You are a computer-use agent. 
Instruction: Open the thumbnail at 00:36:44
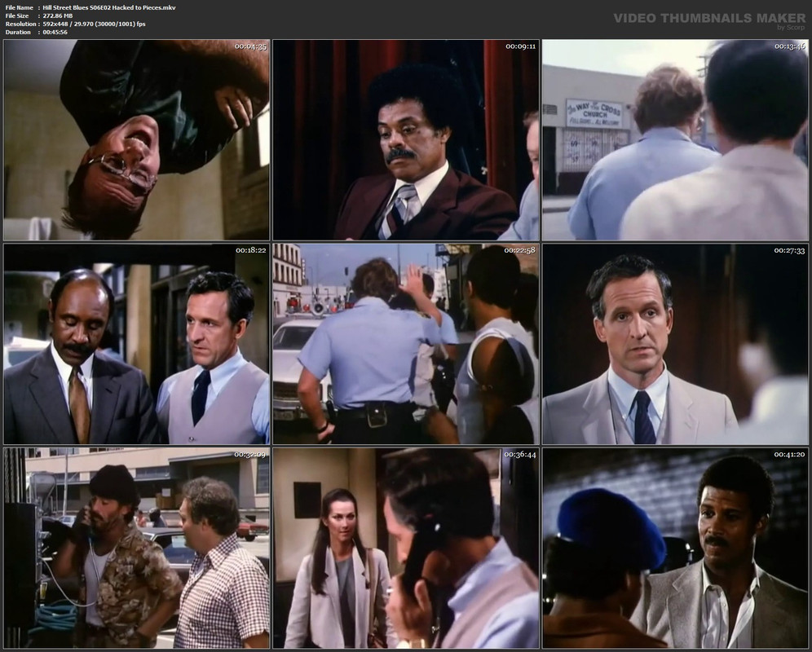pos(406,548)
